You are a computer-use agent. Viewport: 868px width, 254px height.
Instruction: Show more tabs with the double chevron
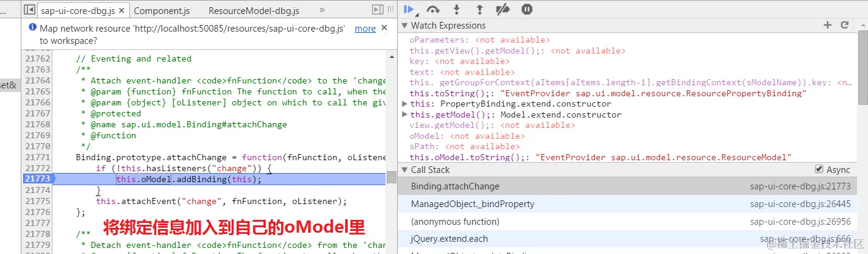coord(322,10)
